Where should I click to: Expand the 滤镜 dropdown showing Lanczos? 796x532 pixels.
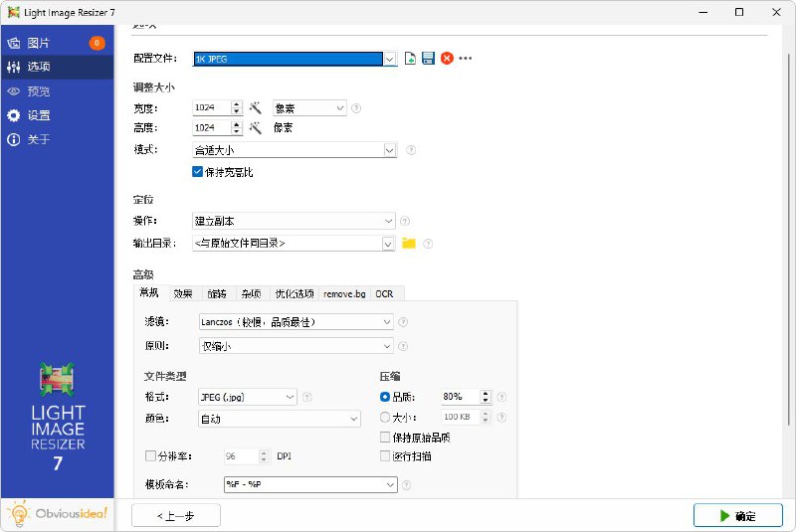(294, 322)
